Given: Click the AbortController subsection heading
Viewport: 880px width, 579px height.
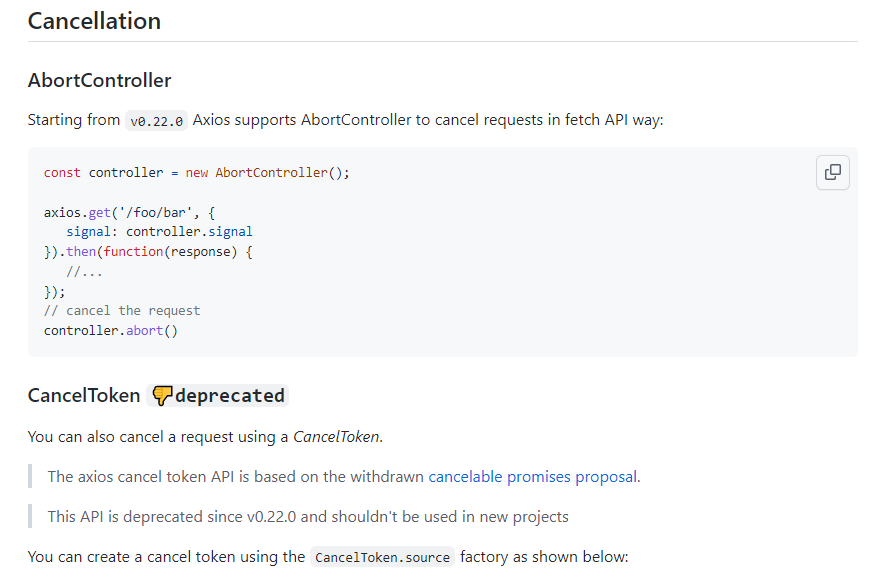Looking at the screenshot, I should [x=99, y=81].
